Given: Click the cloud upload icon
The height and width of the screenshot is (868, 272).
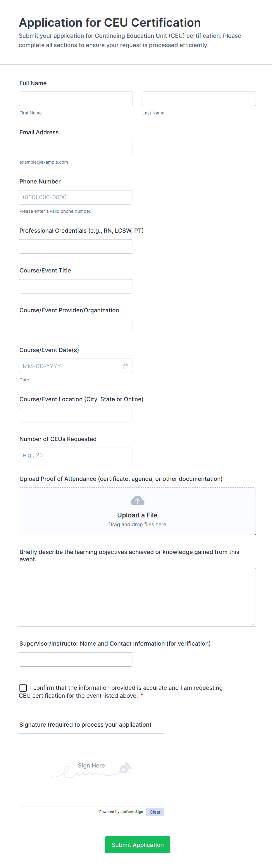Looking at the screenshot, I should coord(137,501).
